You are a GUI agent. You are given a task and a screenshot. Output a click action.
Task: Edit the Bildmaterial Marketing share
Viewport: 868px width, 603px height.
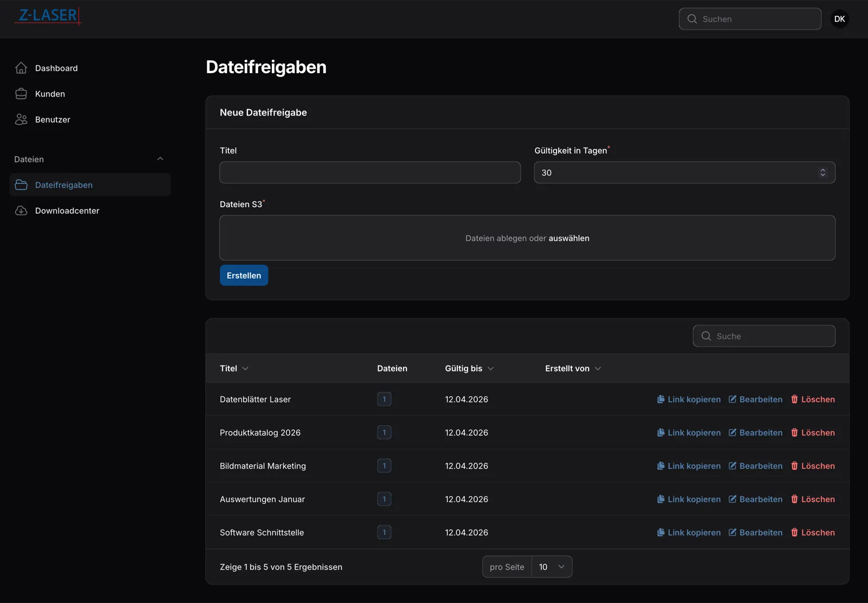tap(755, 466)
